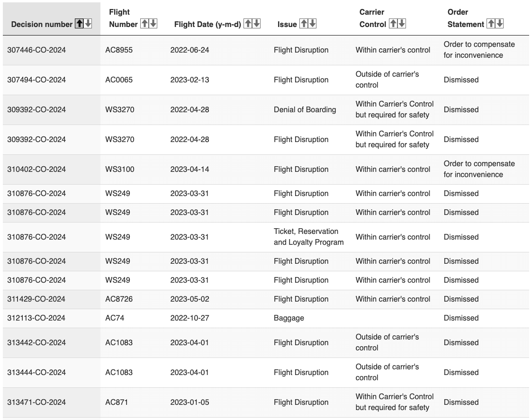Sort Carrier Control column ascending
532x420 pixels.
[x=393, y=24]
